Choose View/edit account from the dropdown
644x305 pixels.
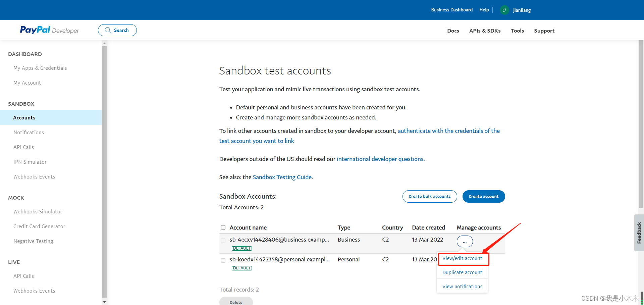462,258
